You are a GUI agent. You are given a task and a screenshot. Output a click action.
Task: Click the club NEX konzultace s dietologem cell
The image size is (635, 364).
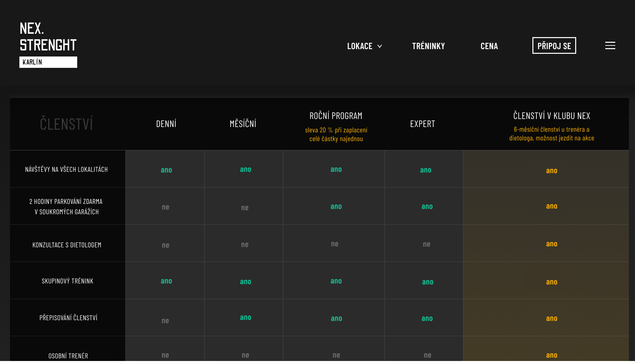[551, 244]
